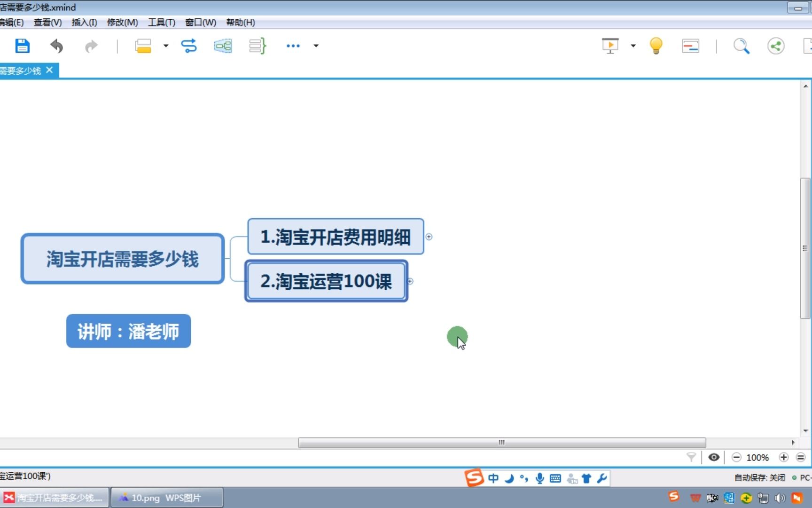Minimize the XMind window
The height and width of the screenshot is (508, 812).
(x=798, y=8)
